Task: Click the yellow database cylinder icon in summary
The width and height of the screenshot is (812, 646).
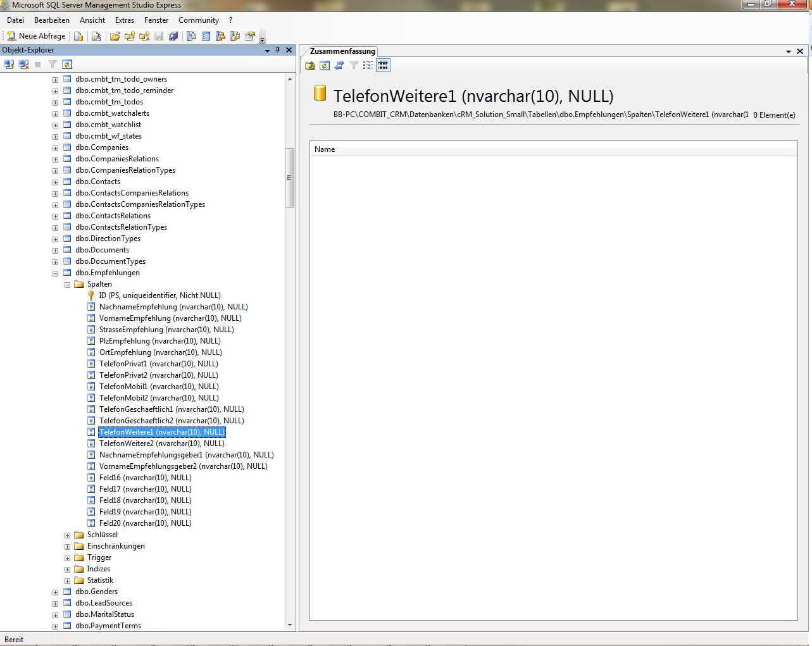Action: coord(320,93)
